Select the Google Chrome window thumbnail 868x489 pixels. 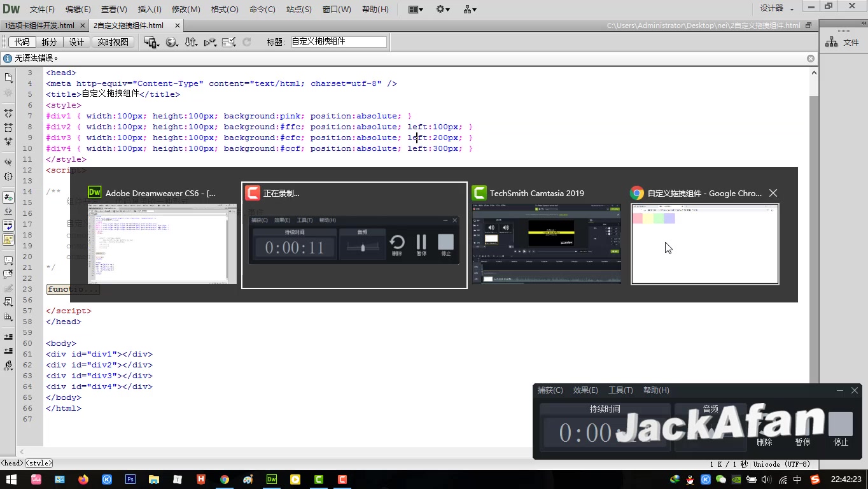click(x=705, y=244)
